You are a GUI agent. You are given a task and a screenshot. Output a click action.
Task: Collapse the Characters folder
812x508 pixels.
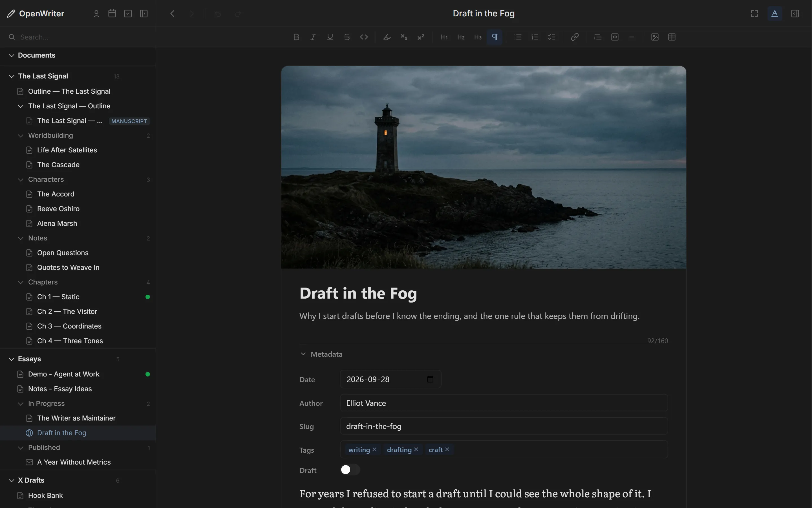pyautogui.click(x=21, y=179)
